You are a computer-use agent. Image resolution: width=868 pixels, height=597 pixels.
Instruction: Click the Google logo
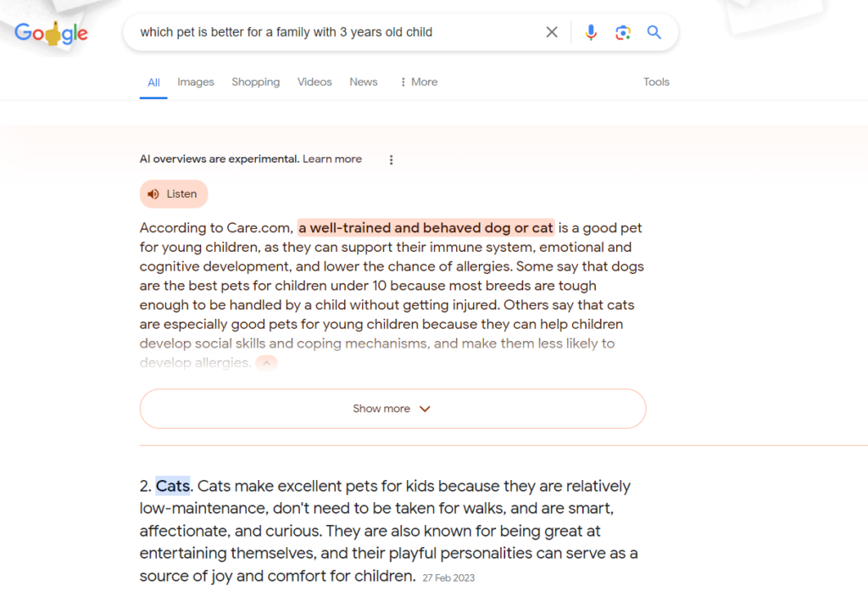click(51, 34)
